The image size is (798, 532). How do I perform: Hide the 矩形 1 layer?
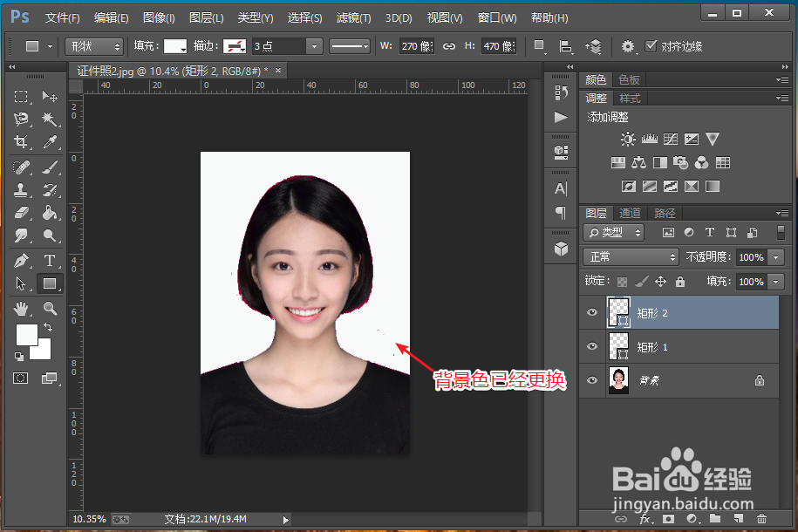pos(593,347)
